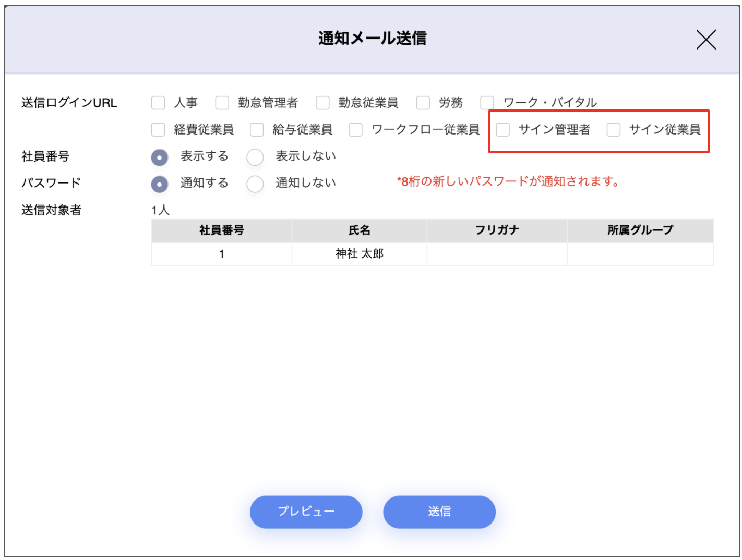This screenshot has height=560, width=742.
Task: Close the 通知メール送信 dialog
Action: click(705, 40)
